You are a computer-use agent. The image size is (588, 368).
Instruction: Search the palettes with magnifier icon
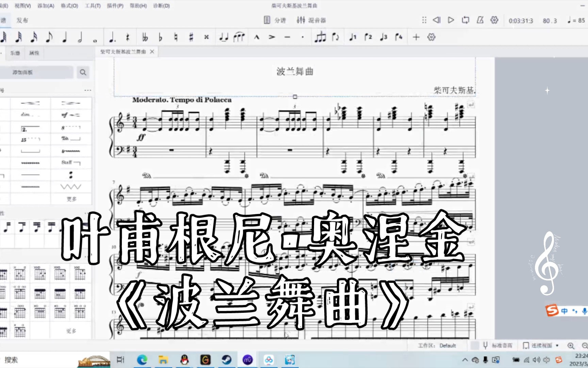83,72
